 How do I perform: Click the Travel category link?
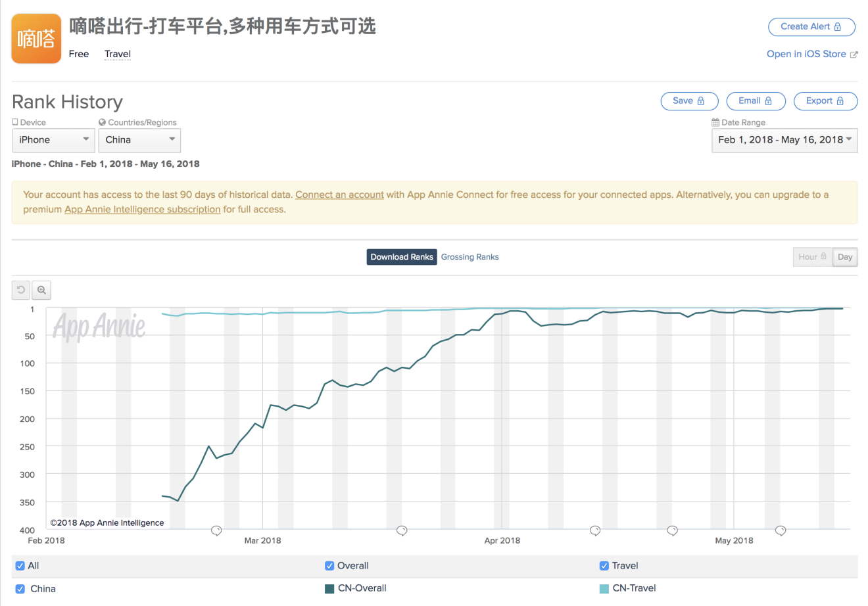[118, 54]
